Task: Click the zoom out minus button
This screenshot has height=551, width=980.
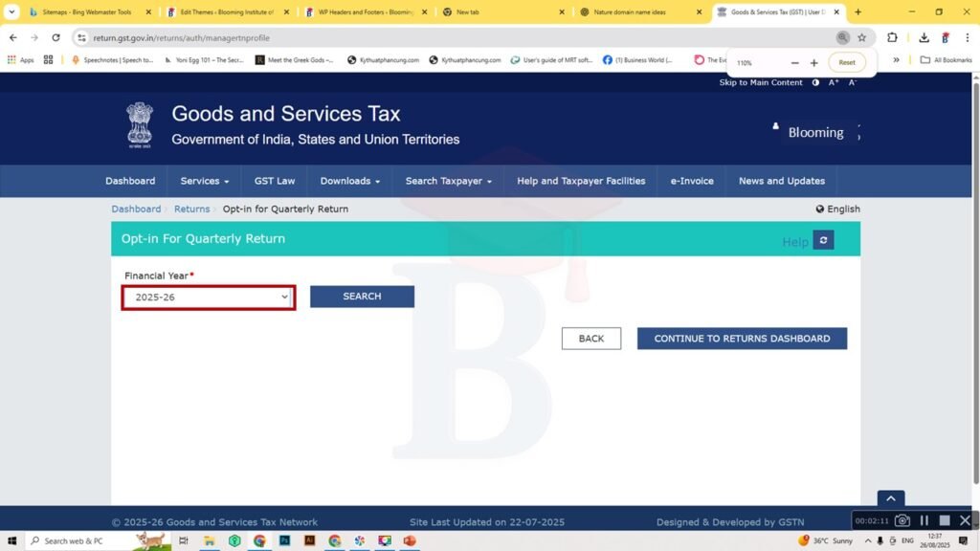Action: (794, 62)
